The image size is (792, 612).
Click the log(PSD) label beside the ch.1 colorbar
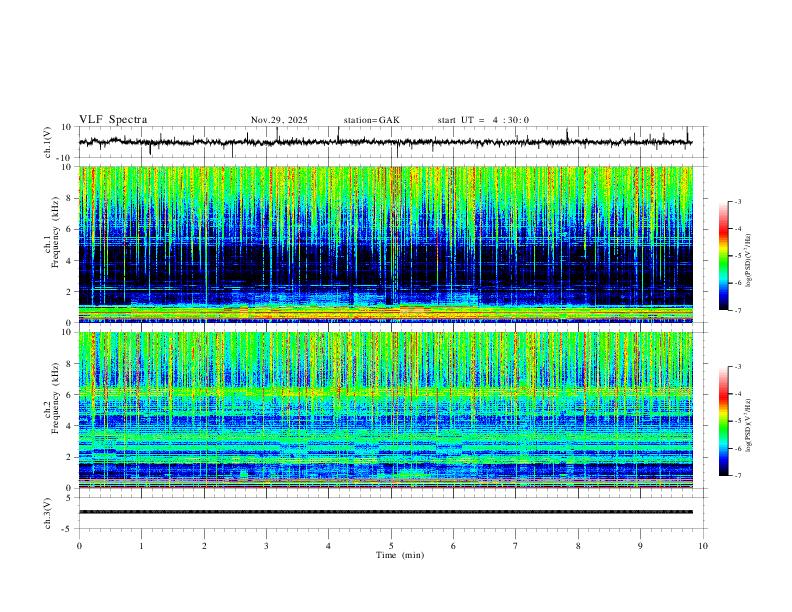[x=749, y=261]
